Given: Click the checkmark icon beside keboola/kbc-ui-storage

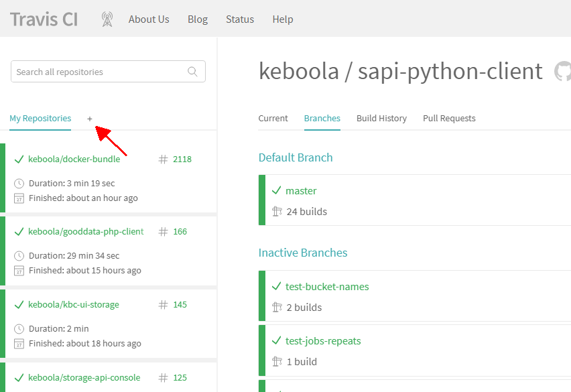Looking at the screenshot, I should (x=19, y=305).
